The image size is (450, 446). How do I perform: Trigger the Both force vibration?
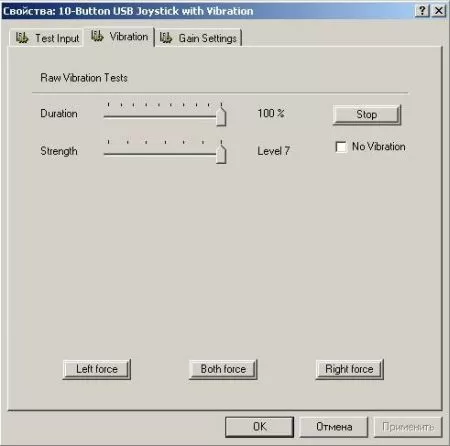(x=223, y=369)
